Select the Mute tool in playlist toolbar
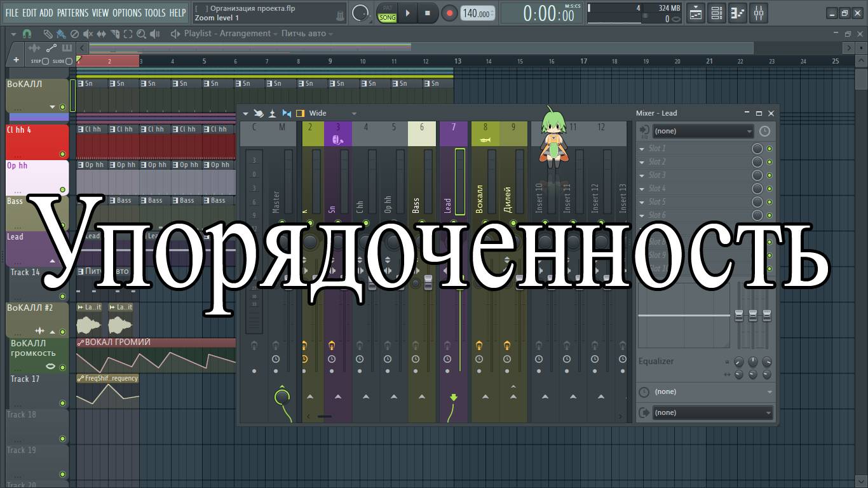 pos(88,34)
